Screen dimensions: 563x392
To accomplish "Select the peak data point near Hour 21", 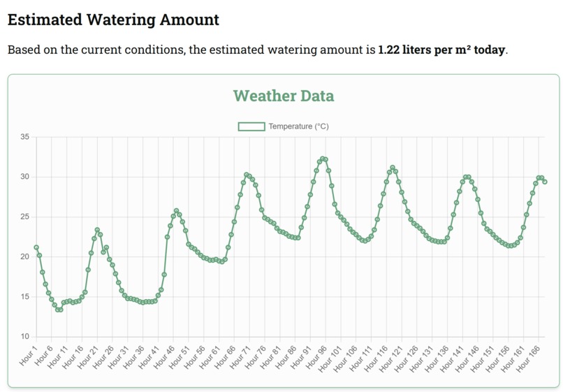I will [x=97, y=230].
